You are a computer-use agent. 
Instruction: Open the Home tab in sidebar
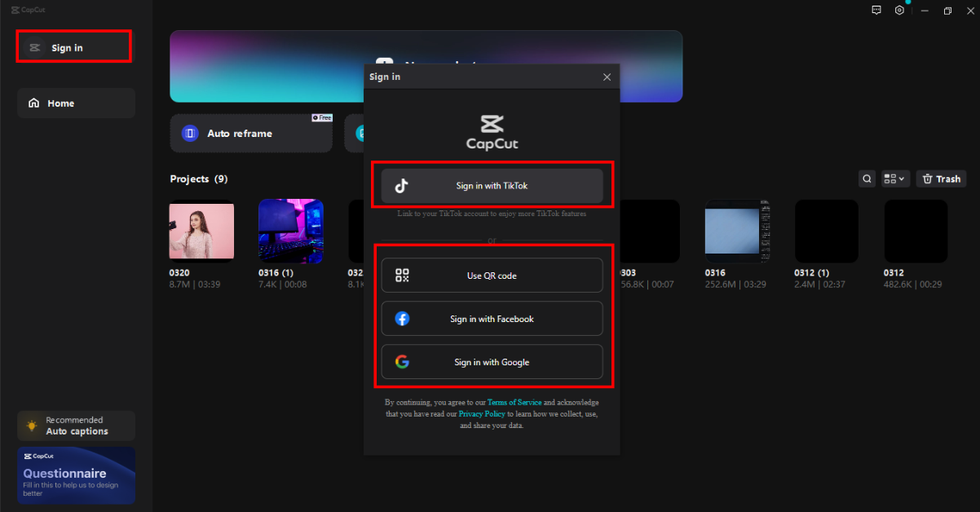coord(76,104)
